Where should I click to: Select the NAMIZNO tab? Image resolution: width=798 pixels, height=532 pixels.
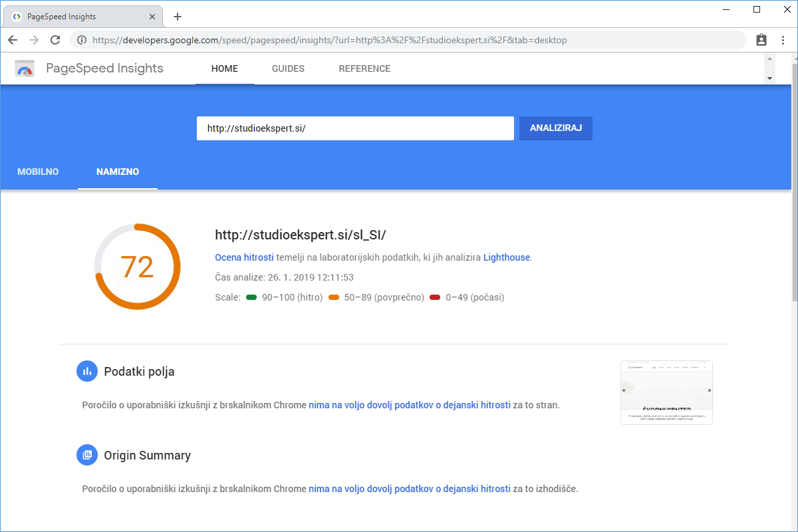[x=118, y=172]
